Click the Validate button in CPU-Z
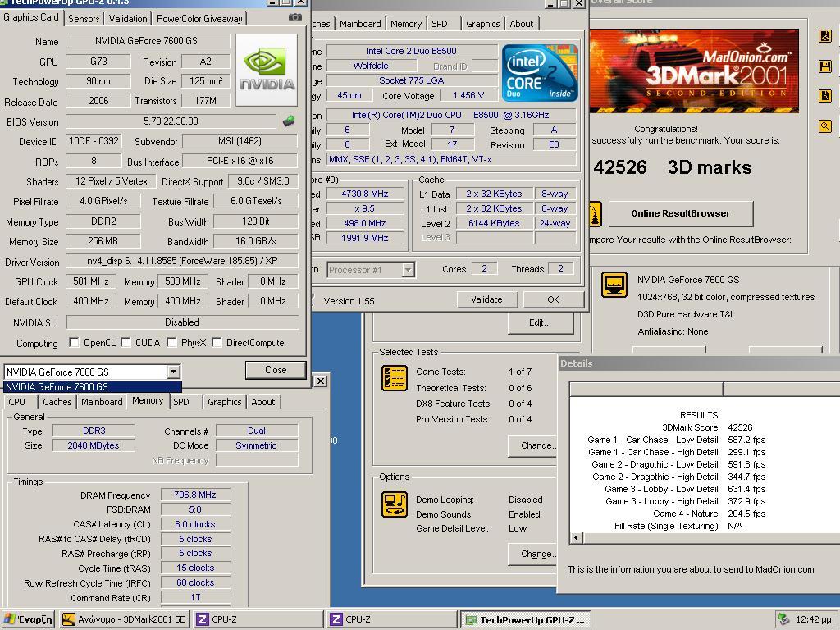The width and height of the screenshot is (840, 630). pyautogui.click(x=486, y=299)
